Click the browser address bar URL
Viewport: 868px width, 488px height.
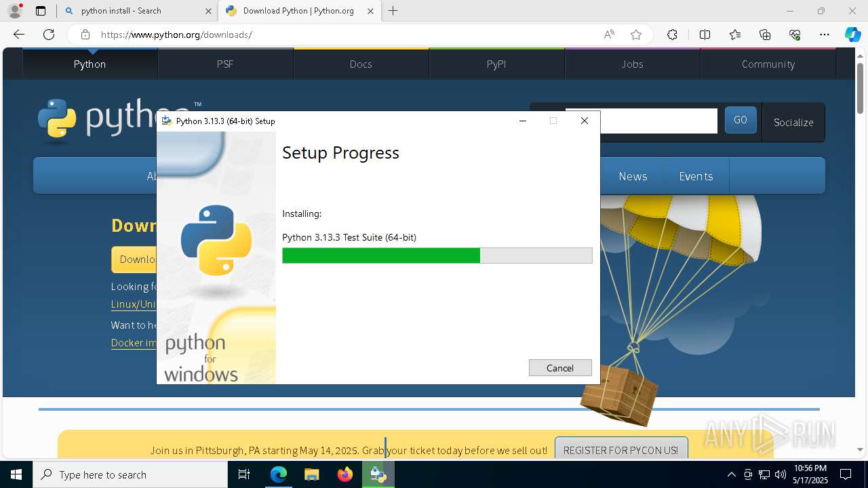tap(176, 35)
